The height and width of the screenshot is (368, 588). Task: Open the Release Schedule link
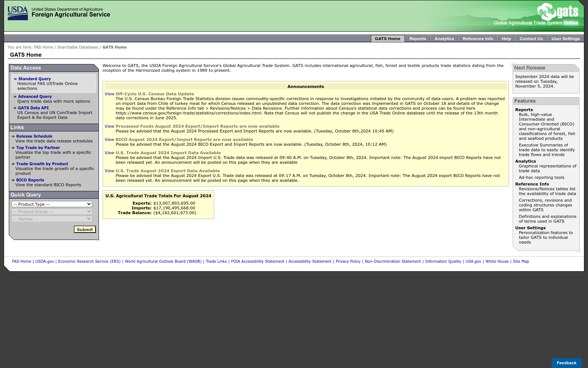click(34, 137)
